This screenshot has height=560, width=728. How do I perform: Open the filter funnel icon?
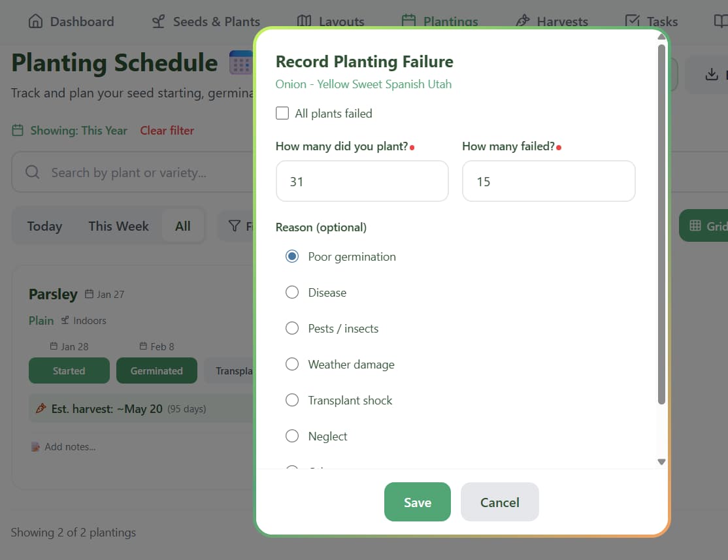click(x=235, y=225)
